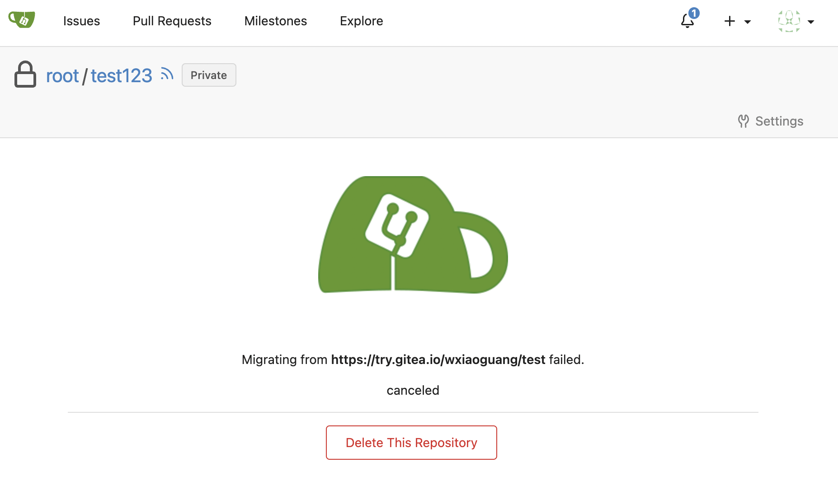Open the root owner link
The width and height of the screenshot is (838, 504).
pyautogui.click(x=62, y=75)
